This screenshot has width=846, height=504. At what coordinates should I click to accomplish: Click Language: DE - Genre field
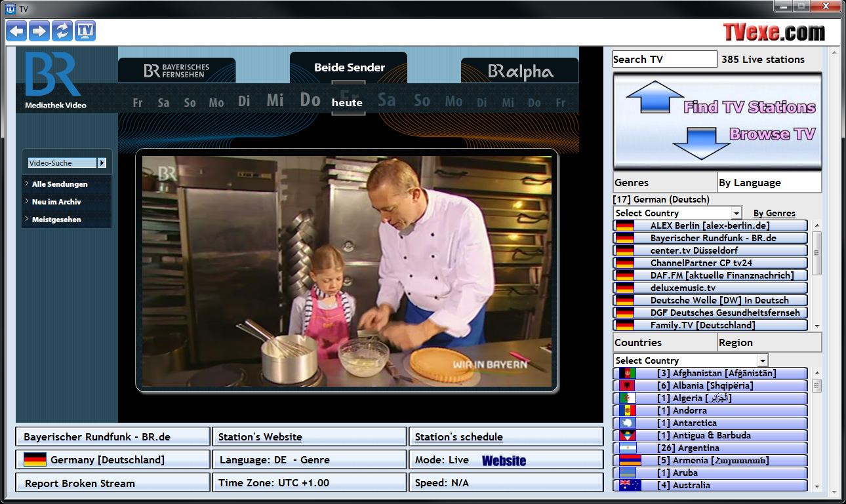tap(310, 459)
